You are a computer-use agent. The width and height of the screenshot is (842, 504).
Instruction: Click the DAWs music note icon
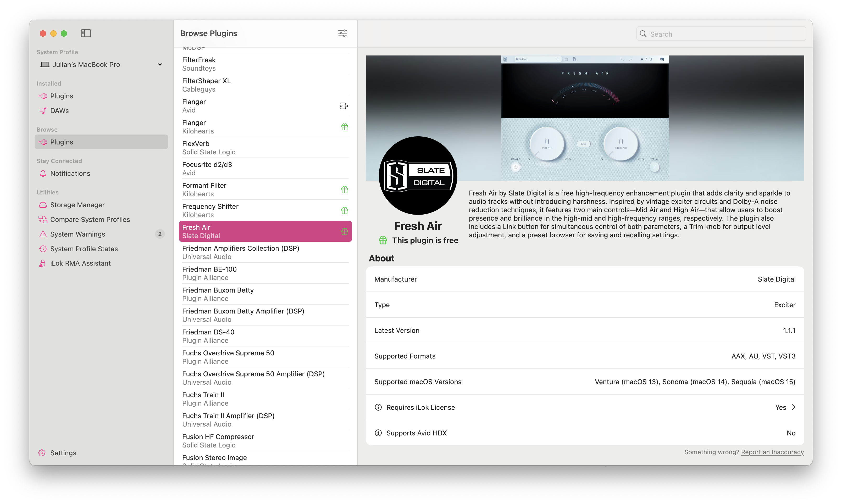click(x=43, y=111)
